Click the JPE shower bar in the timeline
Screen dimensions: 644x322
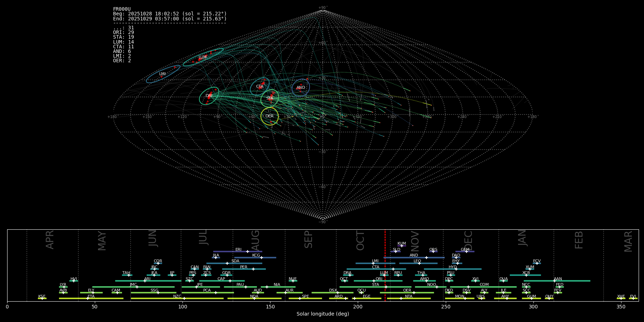(x=201, y=287)
